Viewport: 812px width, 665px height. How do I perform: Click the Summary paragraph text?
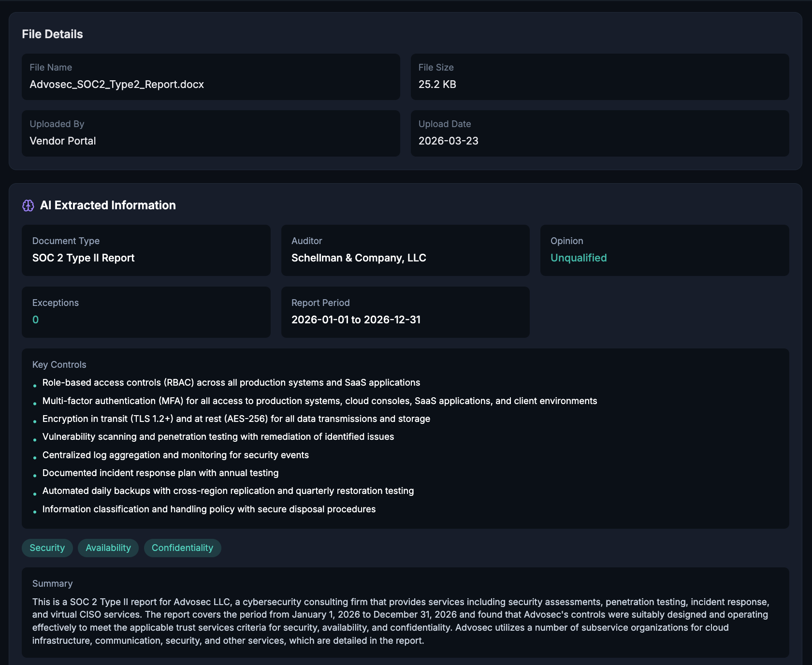(x=401, y=621)
